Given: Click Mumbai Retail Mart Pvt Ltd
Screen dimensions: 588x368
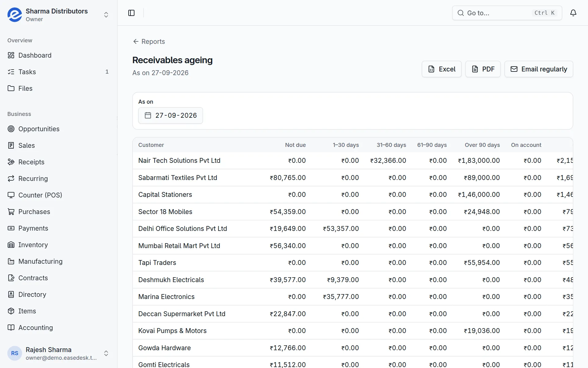Looking at the screenshot, I should pyautogui.click(x=179, y=246).
